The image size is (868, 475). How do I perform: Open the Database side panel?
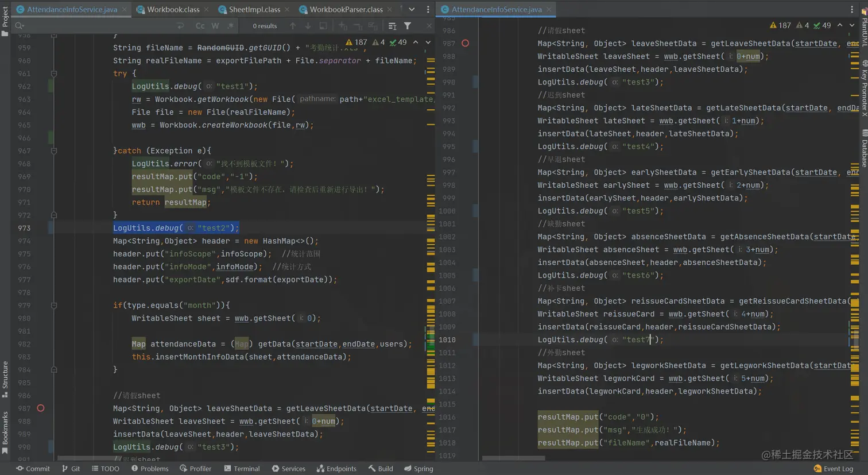(x=864, y=148)
